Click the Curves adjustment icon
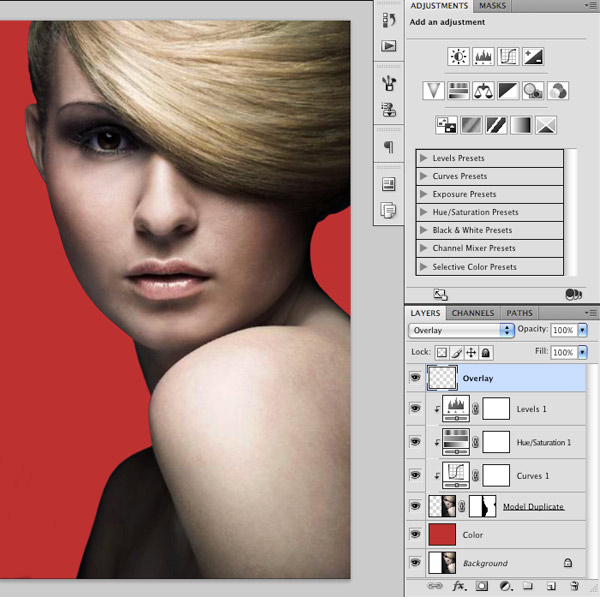Image resolution: width=600 pixels, height=597 pixels. click(x=508, y=57)
